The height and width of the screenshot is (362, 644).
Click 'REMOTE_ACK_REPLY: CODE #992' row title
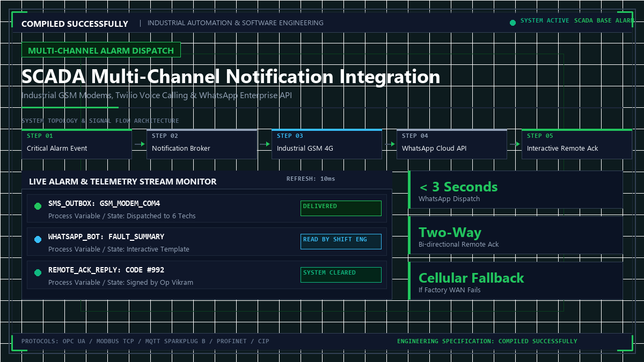(x=106, y=270)
